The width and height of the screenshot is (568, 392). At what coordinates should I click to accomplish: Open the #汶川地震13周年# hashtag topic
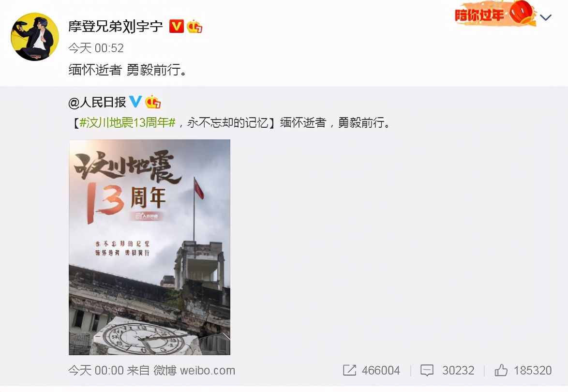[127, 122]
